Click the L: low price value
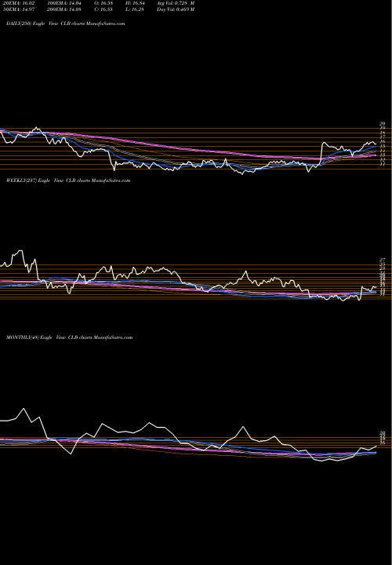Image resolution: width=392 pixels, height=565 pixels. pos(136,9)
